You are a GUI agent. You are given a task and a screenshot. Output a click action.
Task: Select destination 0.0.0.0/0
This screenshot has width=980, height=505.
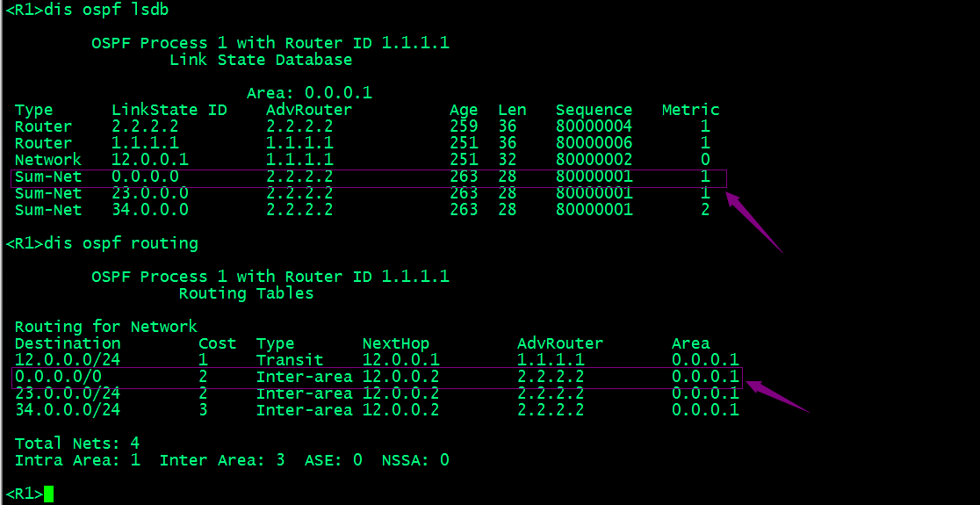point(58,377)
